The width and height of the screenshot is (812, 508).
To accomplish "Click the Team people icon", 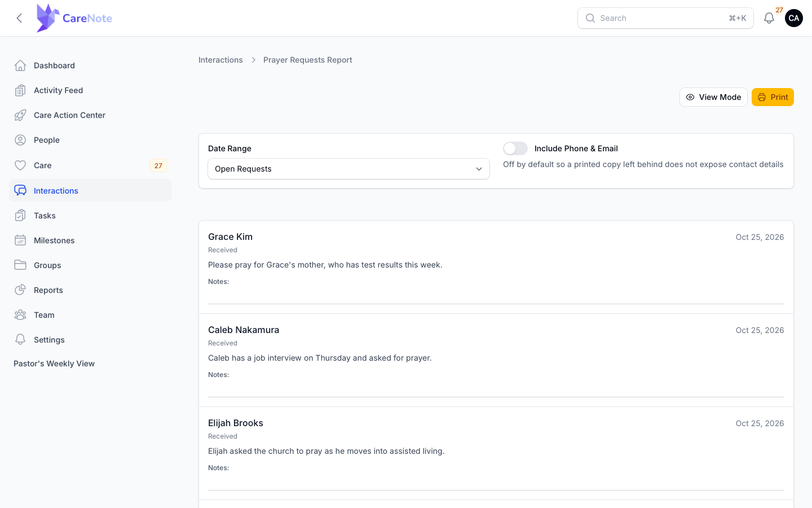I will [20, 315].
